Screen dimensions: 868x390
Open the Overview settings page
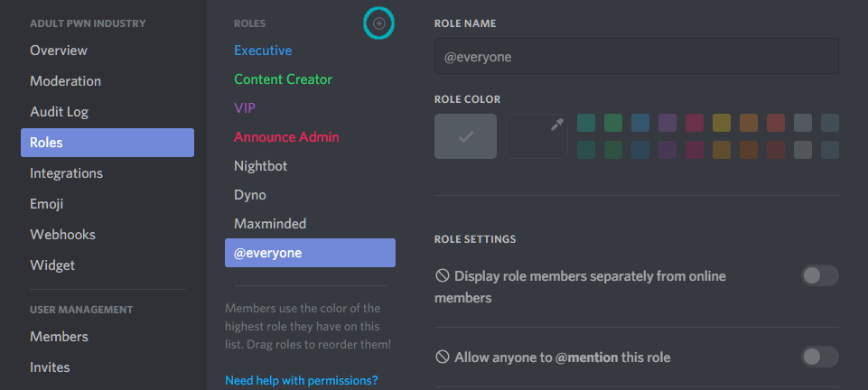click(59, 51)
